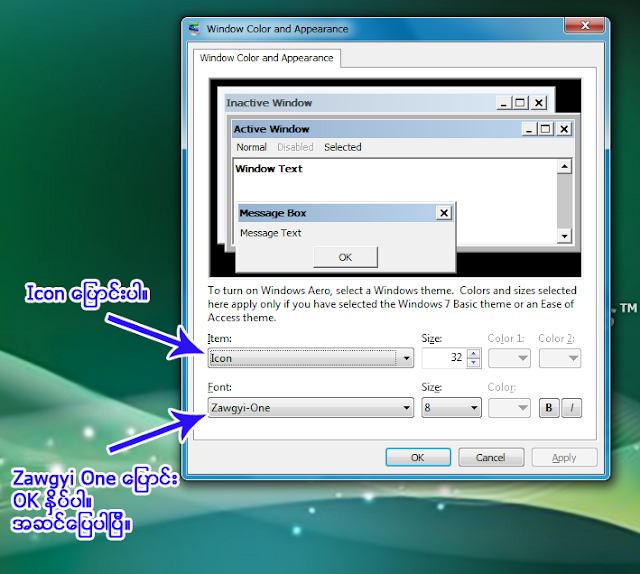
Task: Increase item size with up spinner arrow
Action: pyautogui.click(x=473, y=354)
